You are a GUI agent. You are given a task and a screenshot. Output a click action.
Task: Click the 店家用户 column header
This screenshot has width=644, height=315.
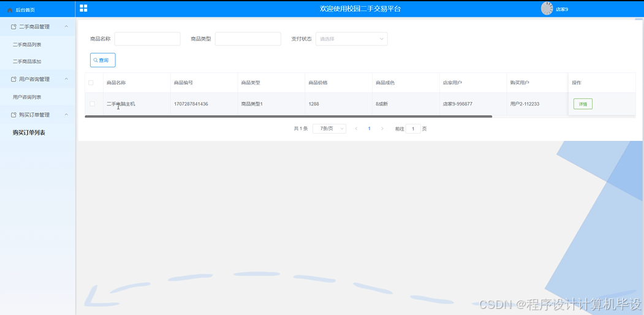pyautogui.click(x=453, y=83)
